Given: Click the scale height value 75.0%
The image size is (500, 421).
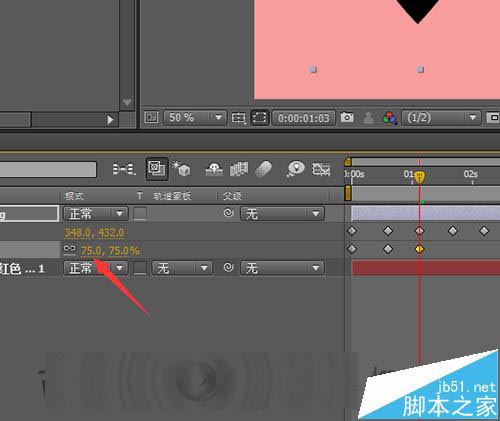Looking at the screenshot, I should tap(124, 251).
